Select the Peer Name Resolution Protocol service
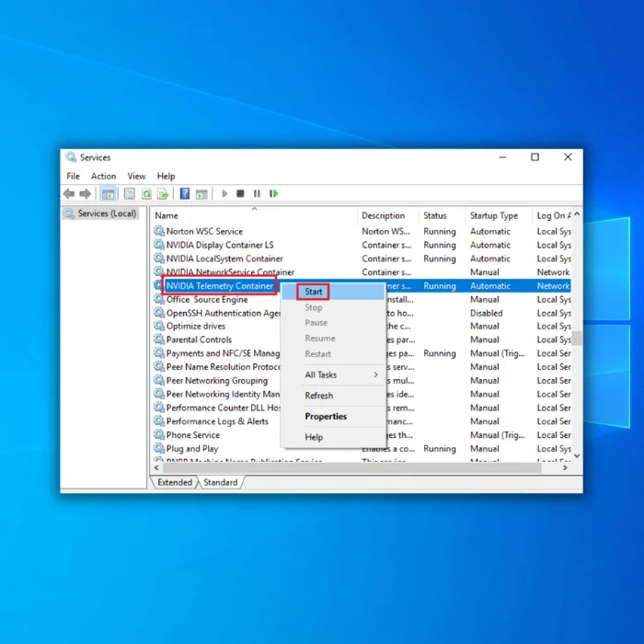 click(x=223, y=366)
